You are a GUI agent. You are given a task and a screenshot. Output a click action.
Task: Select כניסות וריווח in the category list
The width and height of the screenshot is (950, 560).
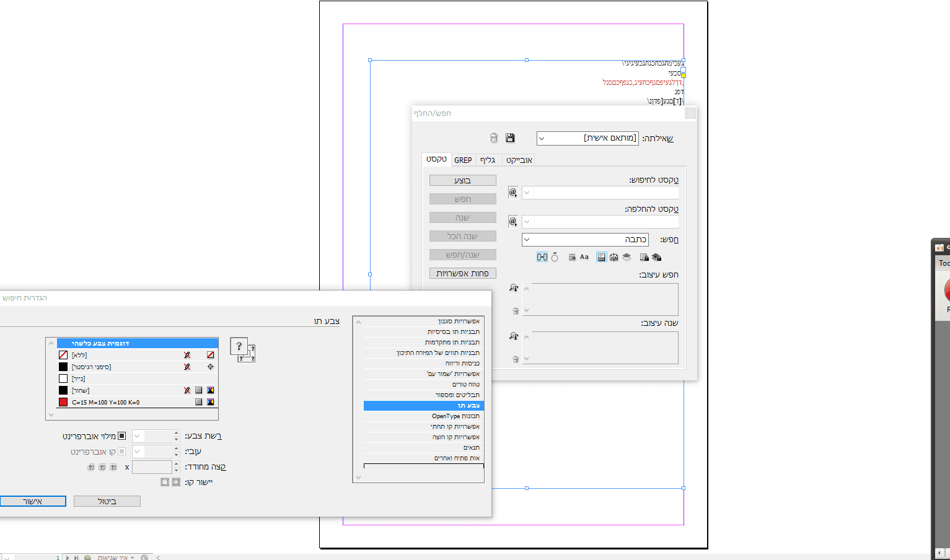[424, 364]
